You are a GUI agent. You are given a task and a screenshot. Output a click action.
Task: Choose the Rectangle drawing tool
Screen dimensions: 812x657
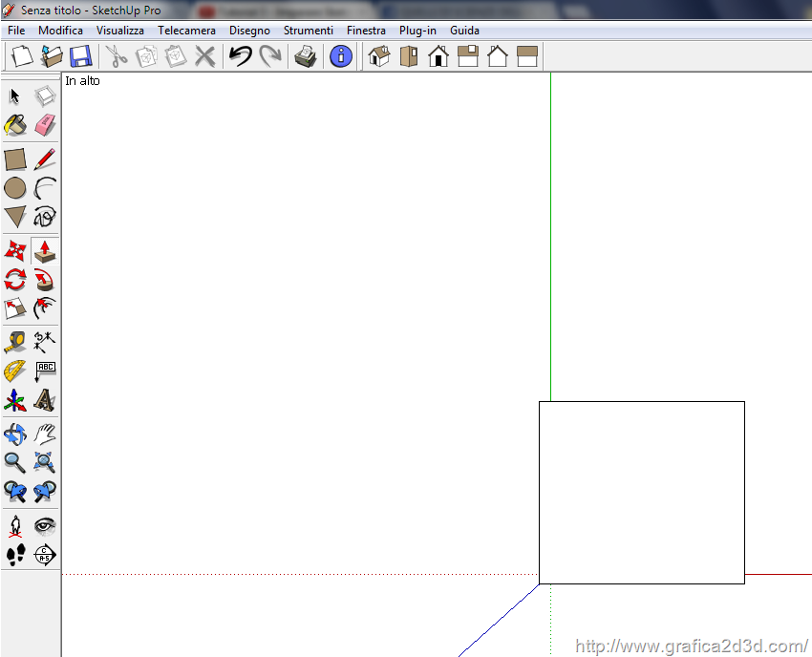15,159
